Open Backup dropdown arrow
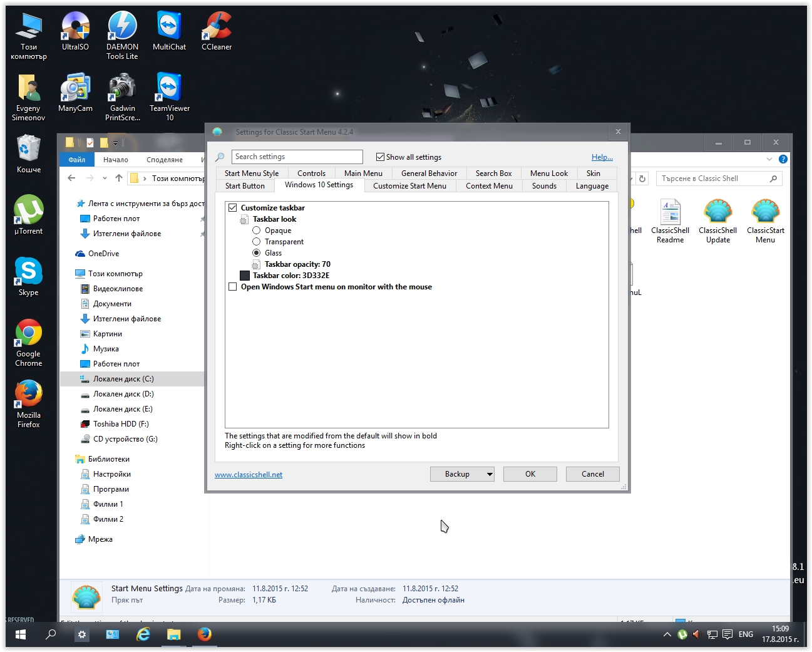 pos(490,474)
